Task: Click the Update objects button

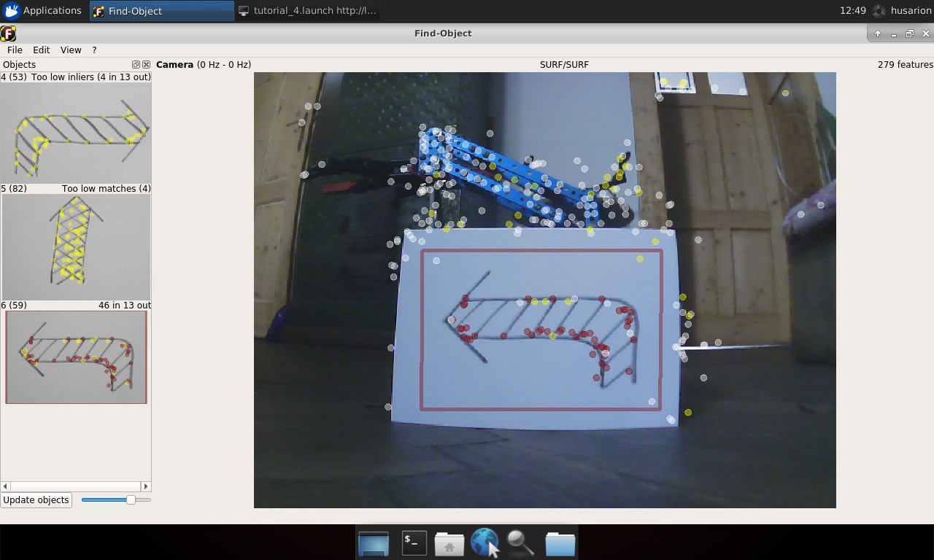Action: point(36,500)
